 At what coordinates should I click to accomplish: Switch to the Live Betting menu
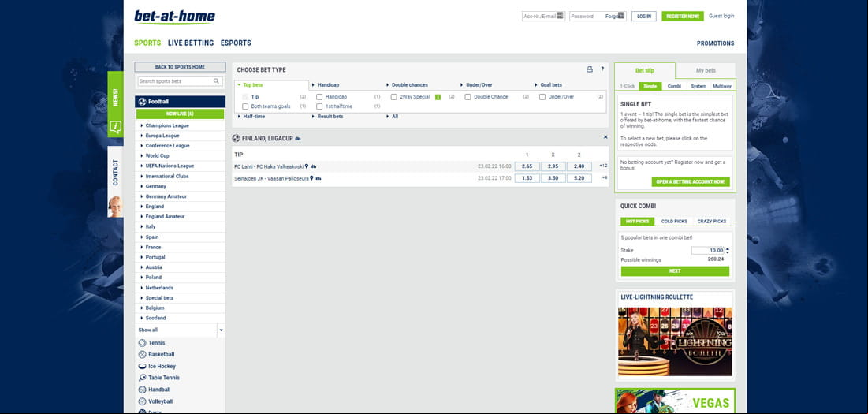[191, 43]
